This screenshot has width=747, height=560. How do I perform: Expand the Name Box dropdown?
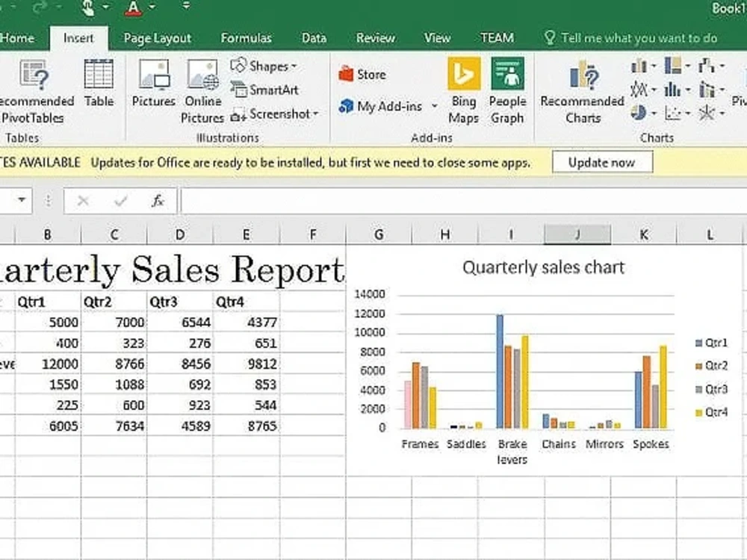click(x=22, y=200)
